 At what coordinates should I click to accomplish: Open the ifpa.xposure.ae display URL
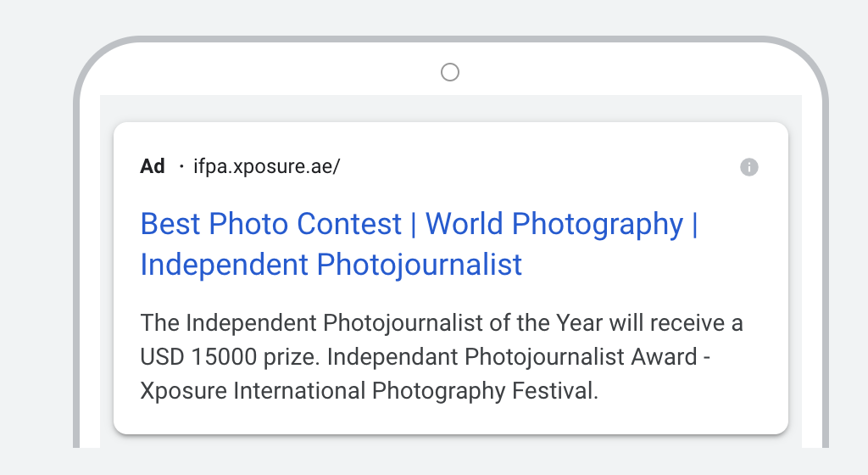coord(267,166)
